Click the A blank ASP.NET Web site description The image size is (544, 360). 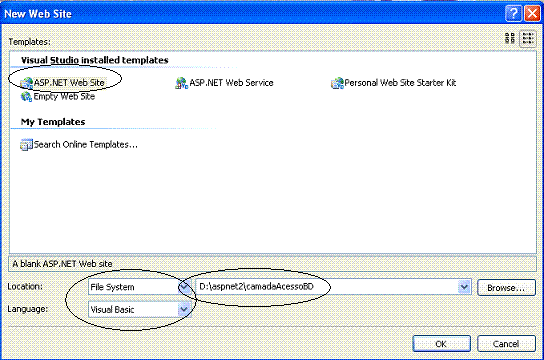click(62, 264)
